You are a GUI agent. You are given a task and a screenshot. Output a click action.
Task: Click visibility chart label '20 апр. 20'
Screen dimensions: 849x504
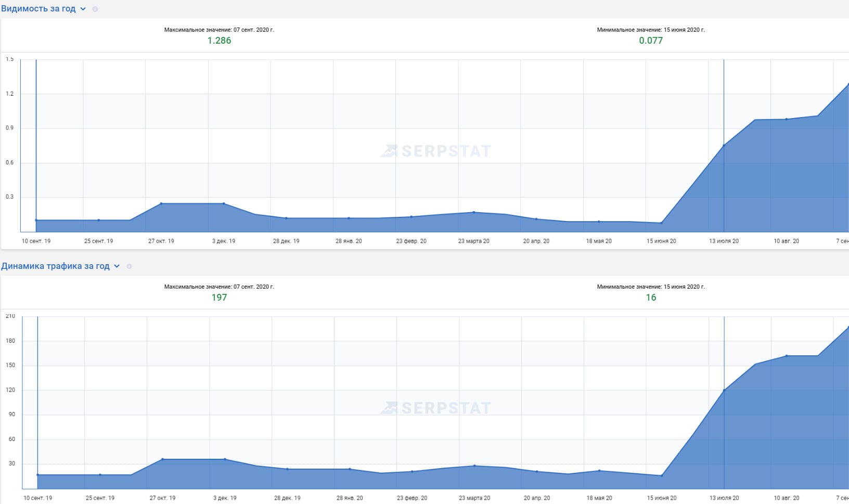(x=536, y=241)
